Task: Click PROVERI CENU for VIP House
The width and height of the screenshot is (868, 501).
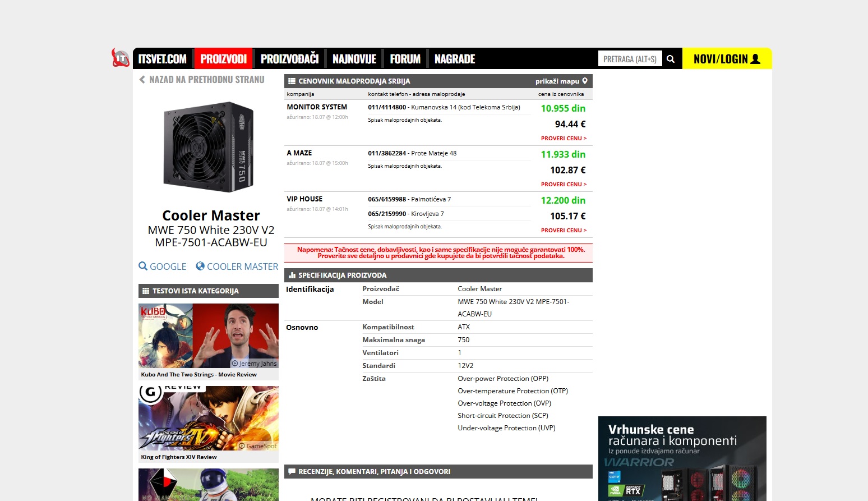Action: [564, 231]
